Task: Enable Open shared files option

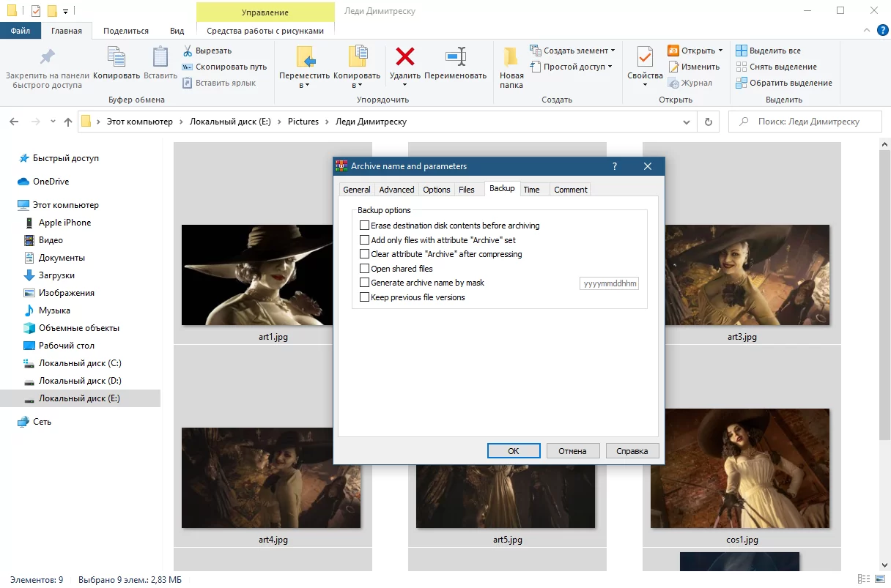Action: tap(365, 269)
